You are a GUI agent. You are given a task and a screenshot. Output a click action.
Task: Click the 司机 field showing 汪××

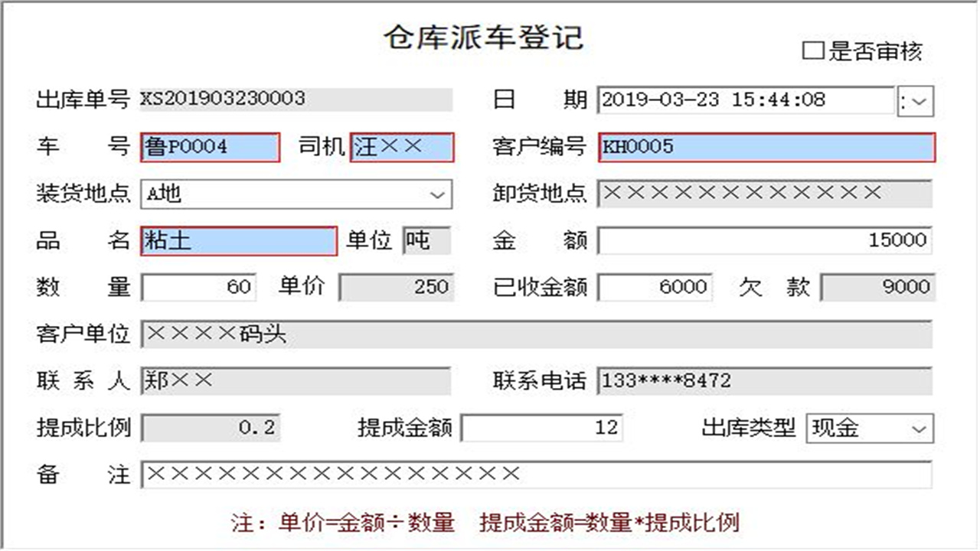coord(402,148)
